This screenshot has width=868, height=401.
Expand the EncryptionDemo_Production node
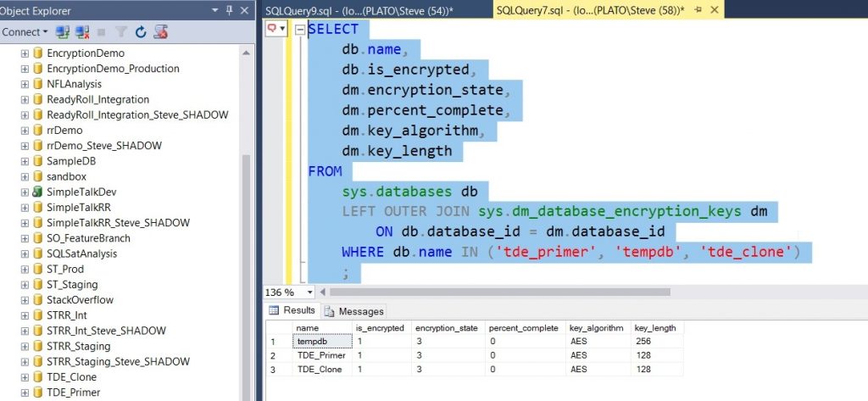coord(25,70)
